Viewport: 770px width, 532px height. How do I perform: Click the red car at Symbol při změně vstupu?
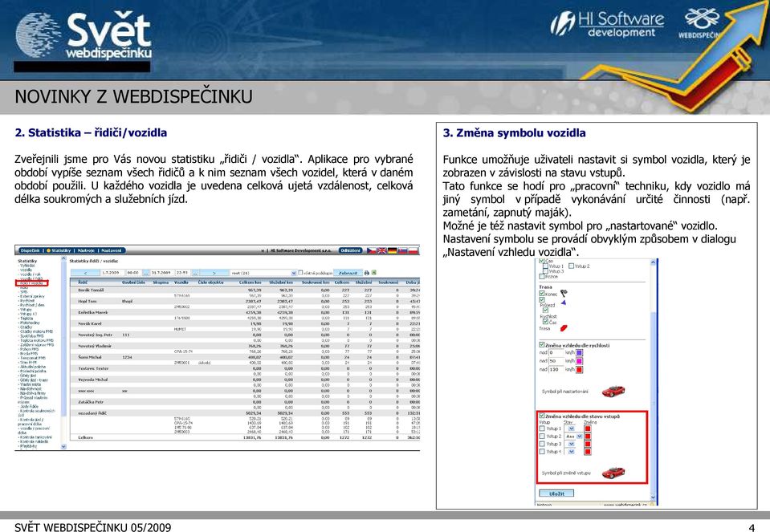[x=613, y=473]
